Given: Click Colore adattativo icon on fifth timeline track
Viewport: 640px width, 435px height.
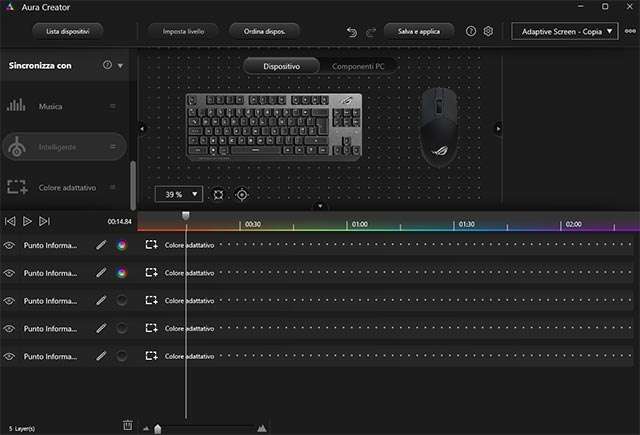Looking at the screenshot, I should (x=151, y=356).
